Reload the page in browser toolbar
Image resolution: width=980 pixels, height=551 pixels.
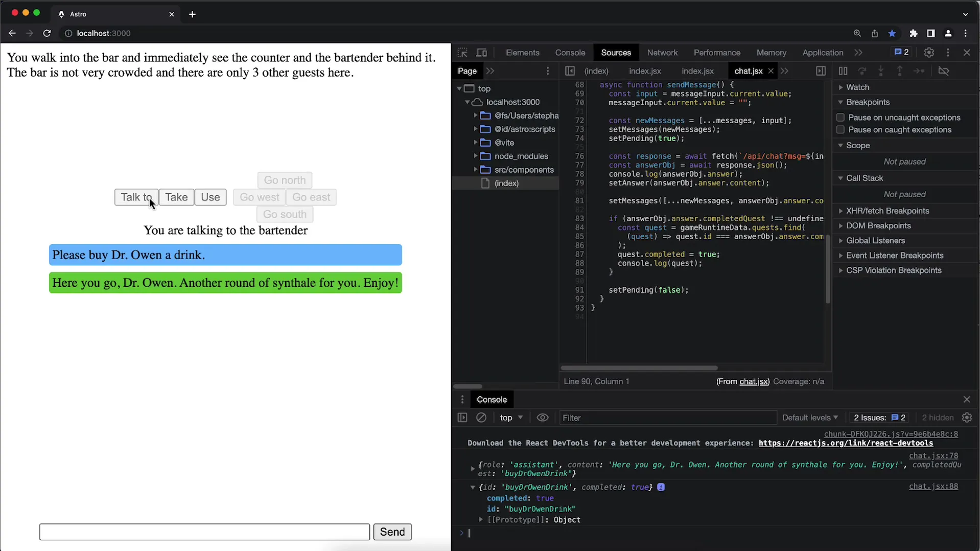coord(47,33)
